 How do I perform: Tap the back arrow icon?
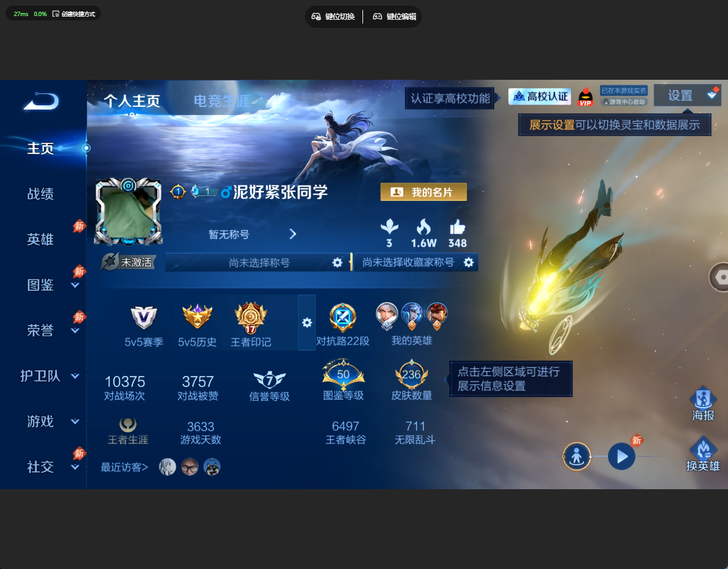coord(41,101)
